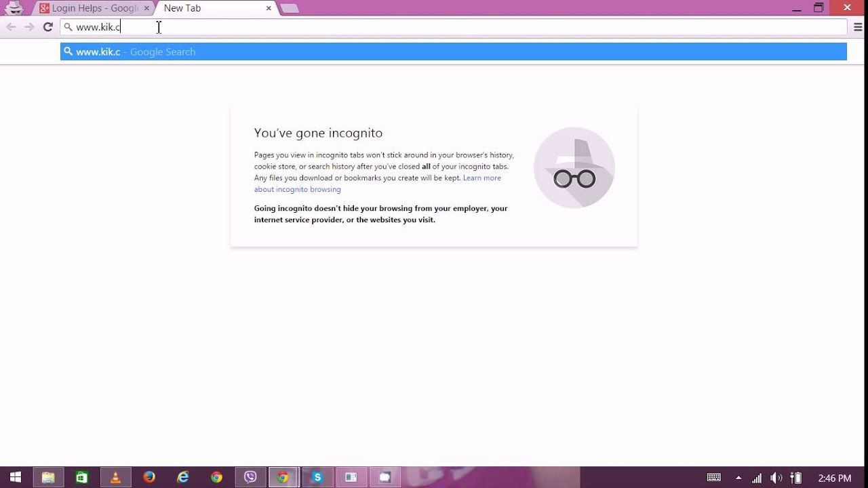Click the incognito spy icon in title bar
This screenshot has height=488, width=868.
pos(14,8)
